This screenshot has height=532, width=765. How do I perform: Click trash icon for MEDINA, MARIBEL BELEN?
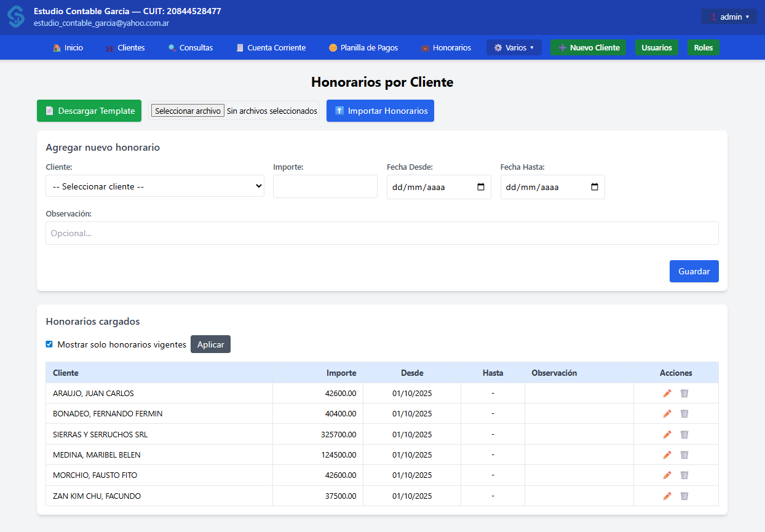point(684,455)
